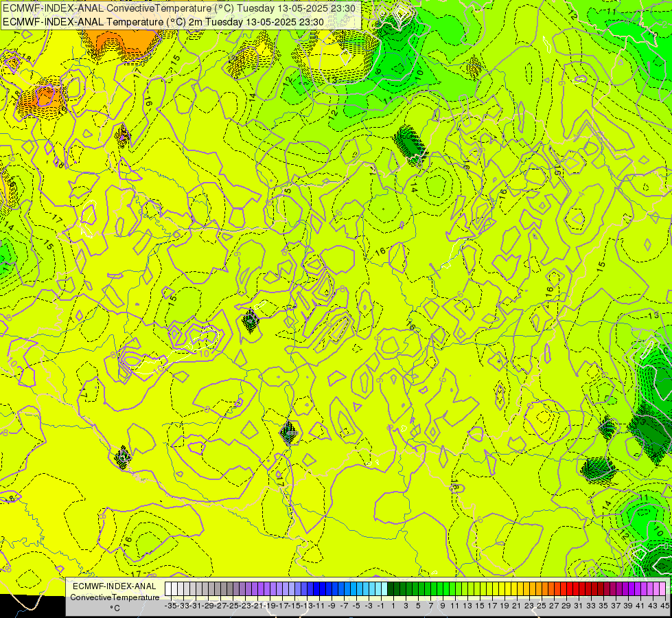Click the -9 value on the legend scale
The image size is (672, 618).
[x=332, y=606]
